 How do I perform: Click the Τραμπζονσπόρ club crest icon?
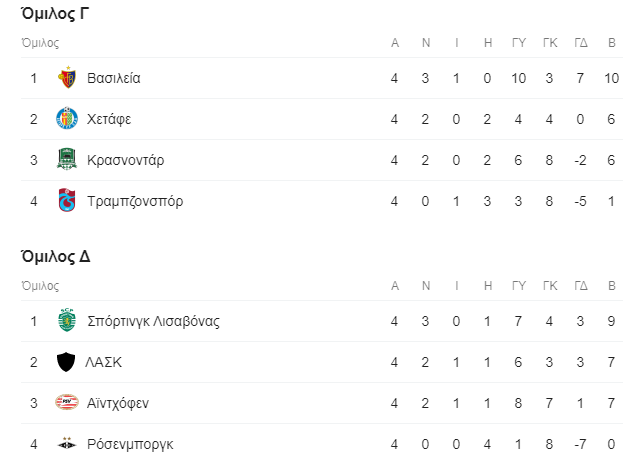point(67,200)
